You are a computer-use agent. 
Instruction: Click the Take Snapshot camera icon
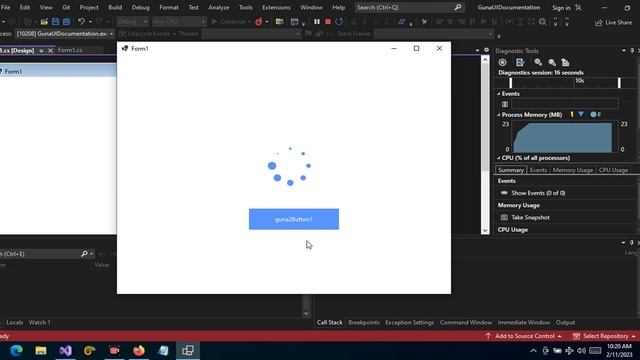(504, 218)
